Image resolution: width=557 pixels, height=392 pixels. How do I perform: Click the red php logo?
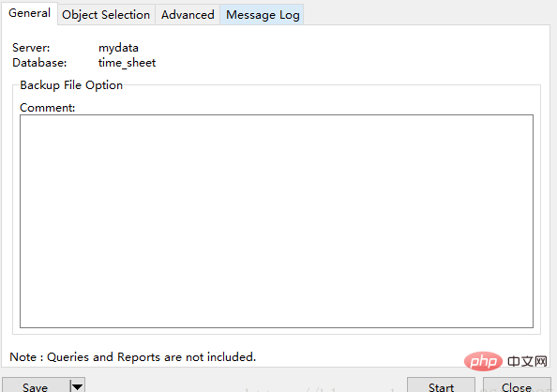pyautogui.click(x=483, y=361)
